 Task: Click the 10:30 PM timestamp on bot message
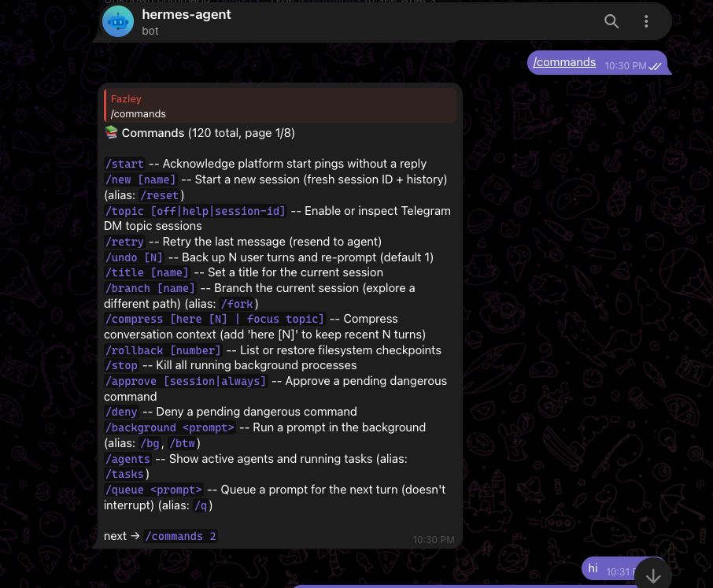(434, 540)
